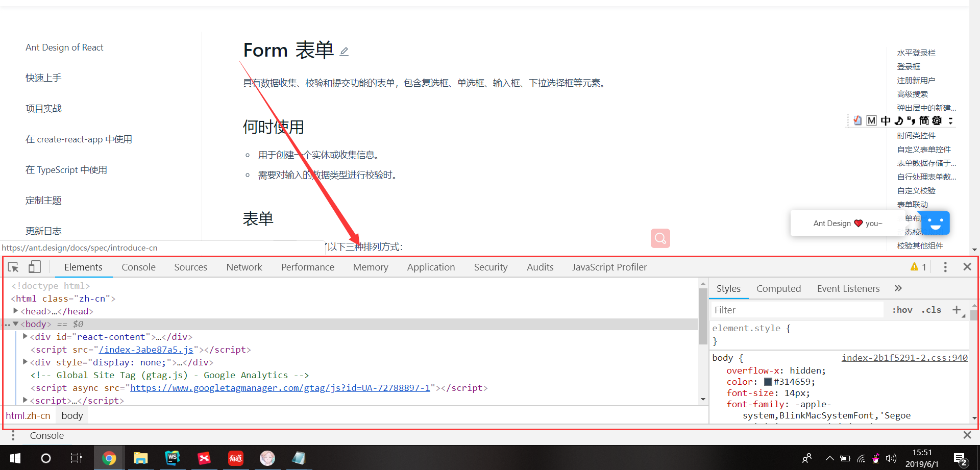Open 在 TypeScript 中使用 sidebar link

(66, 169)
